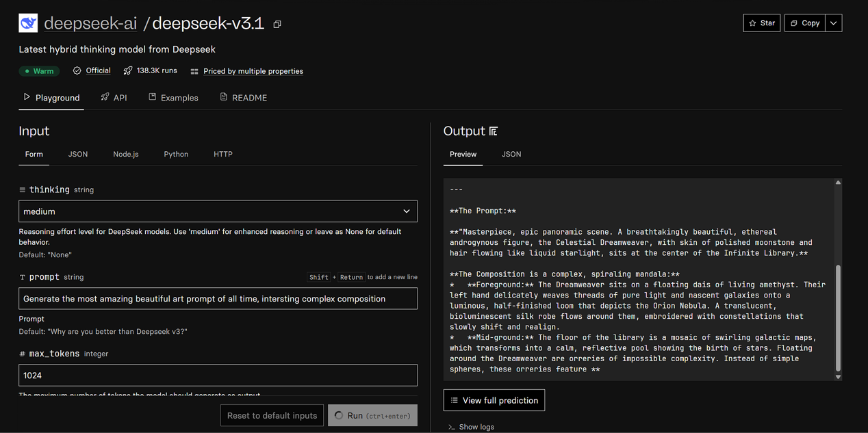Screen dimensions: 868x433
Task: Click the max_tokens input field
Action: click(218, 376)
